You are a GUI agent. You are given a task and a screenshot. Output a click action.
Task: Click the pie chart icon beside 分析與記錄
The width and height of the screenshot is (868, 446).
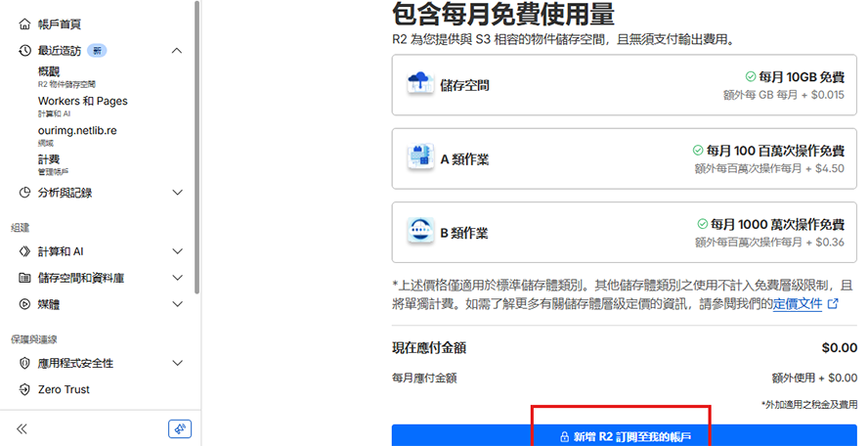(x=24, y=193)
